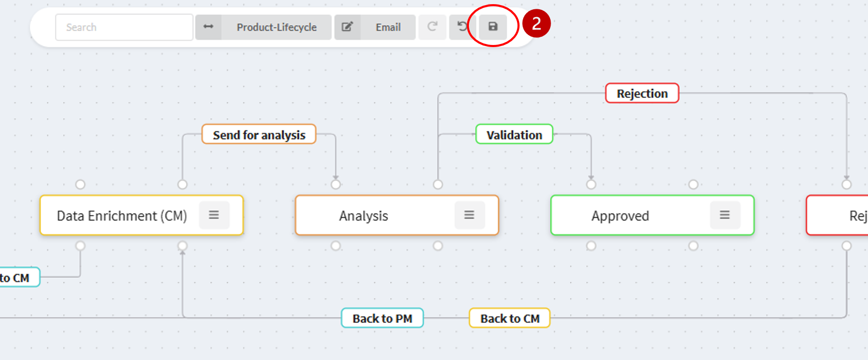Screen dimensions: 868x360
Task: Select the Rejection transition label
Action: (642, 94)
